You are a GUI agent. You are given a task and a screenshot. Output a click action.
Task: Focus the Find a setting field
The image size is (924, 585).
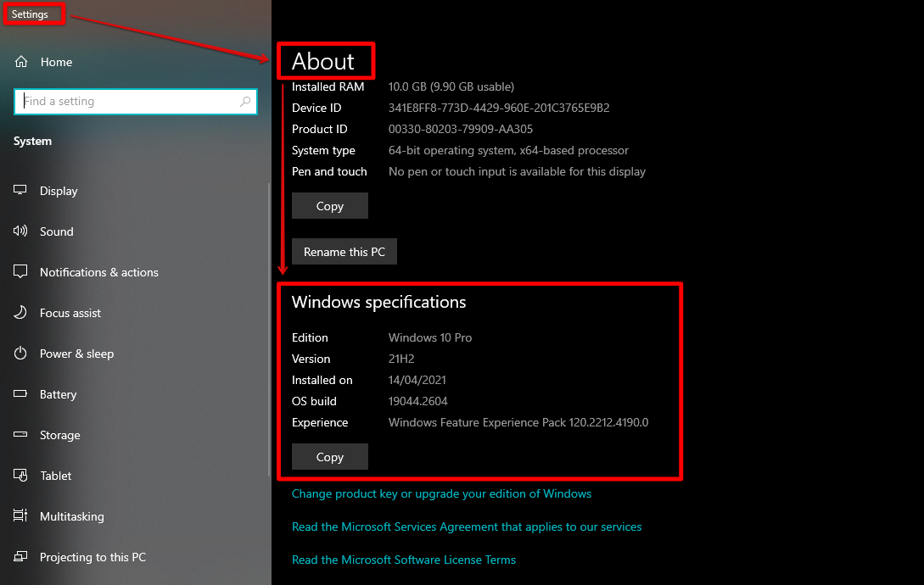point(136,102)
